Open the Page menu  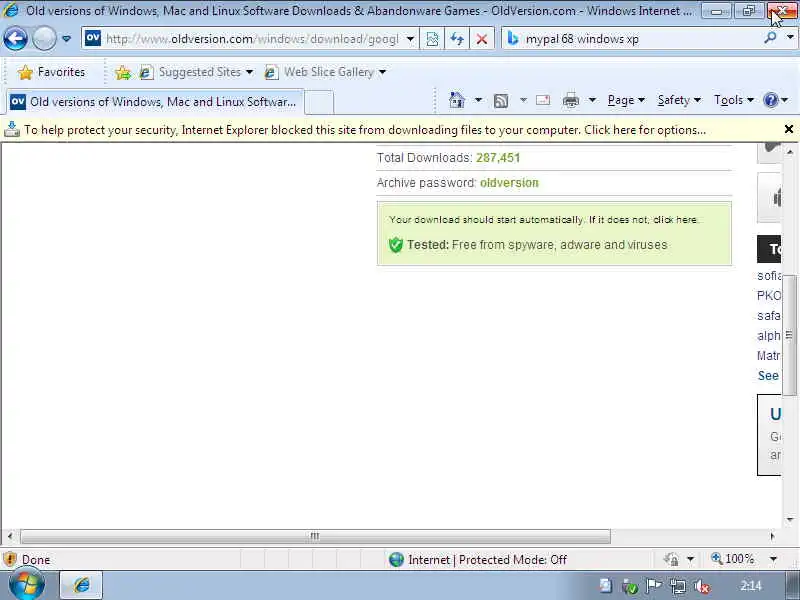[x=626, y=100]
